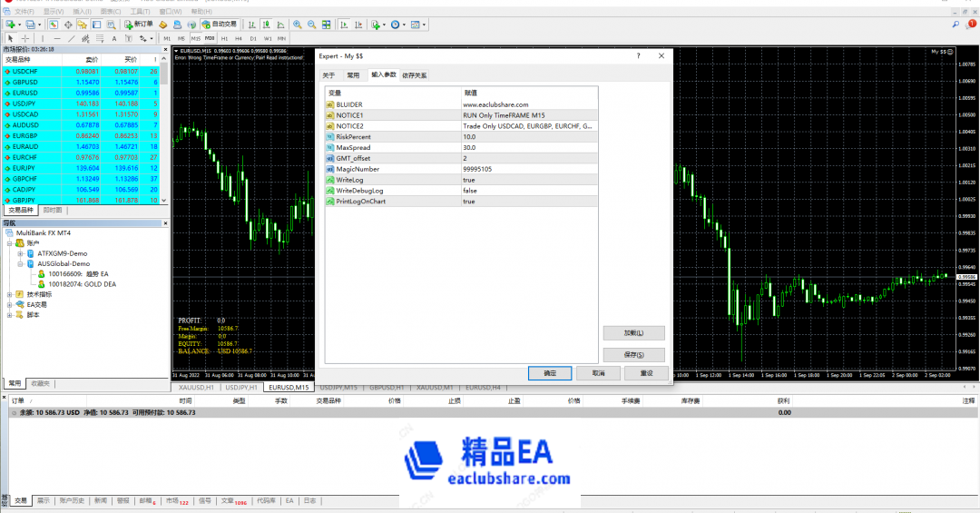The image size is (980, 513).
Task: Toggle the Navigator star-folder icon
Action: click(x=83, y=25)
